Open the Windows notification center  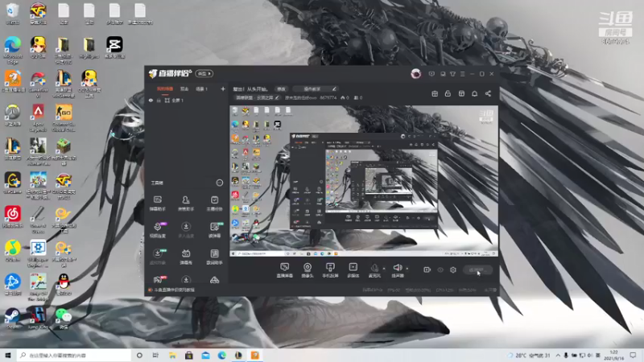(x=634, y=355)
